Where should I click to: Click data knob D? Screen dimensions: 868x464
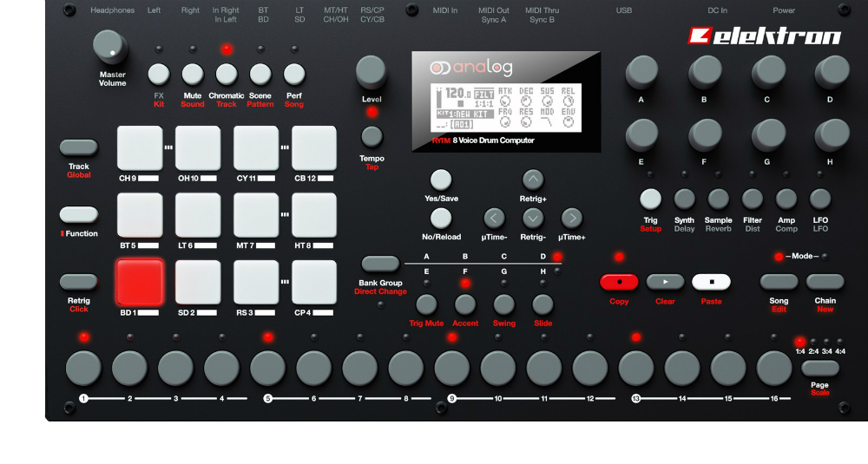(x=832, y=73)
